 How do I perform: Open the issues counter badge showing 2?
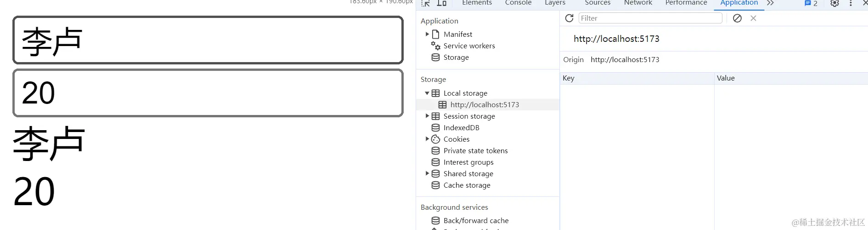811,3
